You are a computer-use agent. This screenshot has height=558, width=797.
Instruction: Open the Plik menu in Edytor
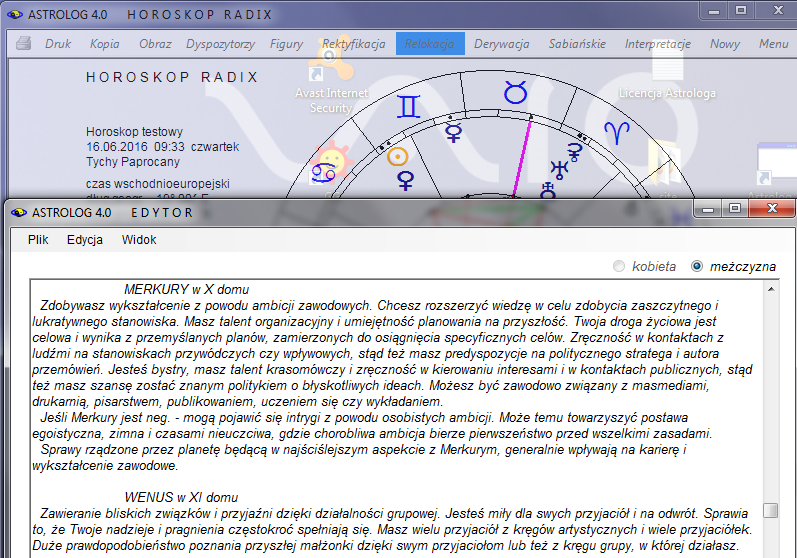(x=38, y=240)
